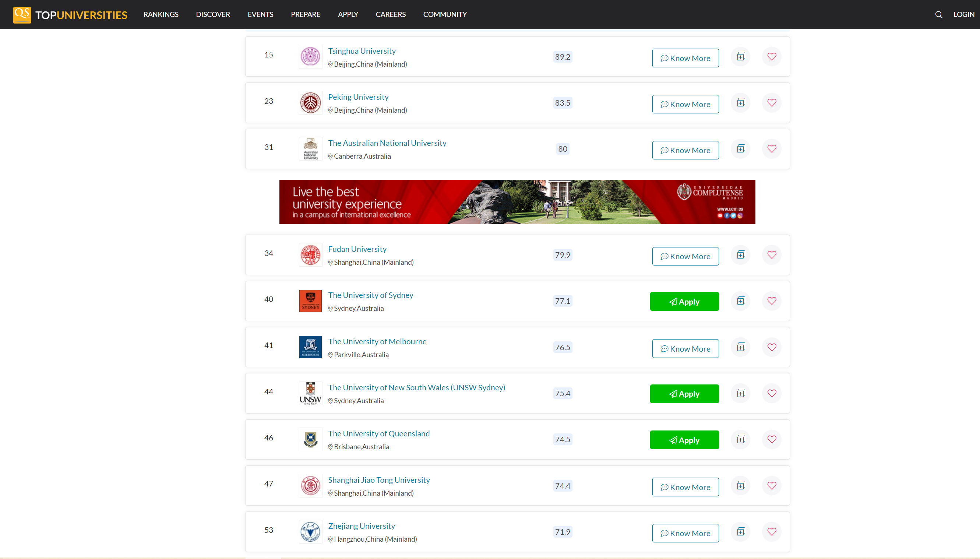This screenshot has height=559, width=980.
Task: Add University of Sydney to compare
Action: click(x=741, y=301)
